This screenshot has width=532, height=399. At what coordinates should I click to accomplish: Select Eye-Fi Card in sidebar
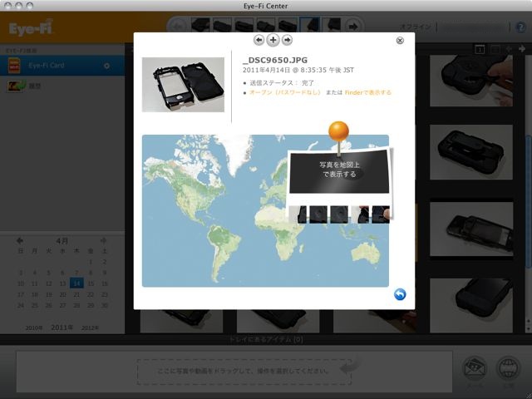[62, 66]
